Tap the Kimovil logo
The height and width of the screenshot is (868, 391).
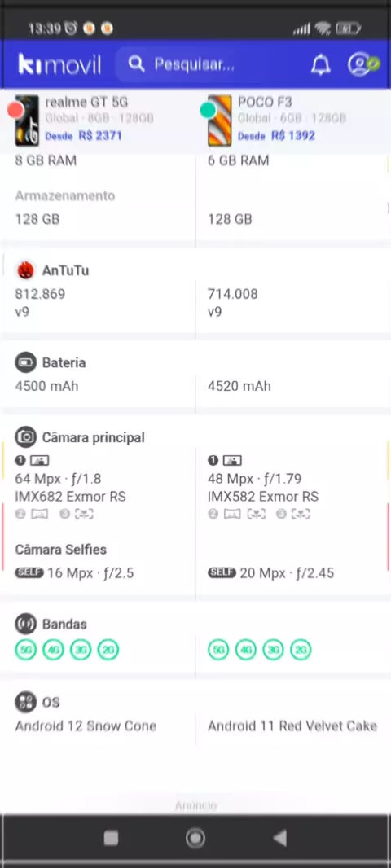pyautogui.click(x=59, y=65)
